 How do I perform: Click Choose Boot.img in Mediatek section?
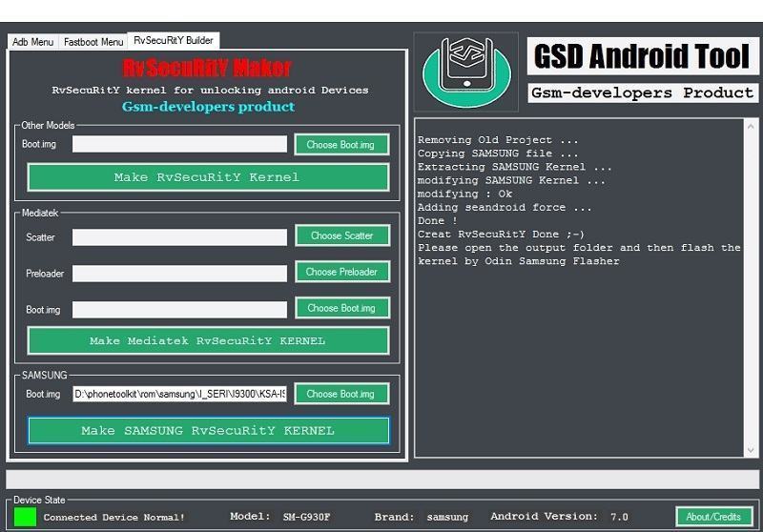341,308
